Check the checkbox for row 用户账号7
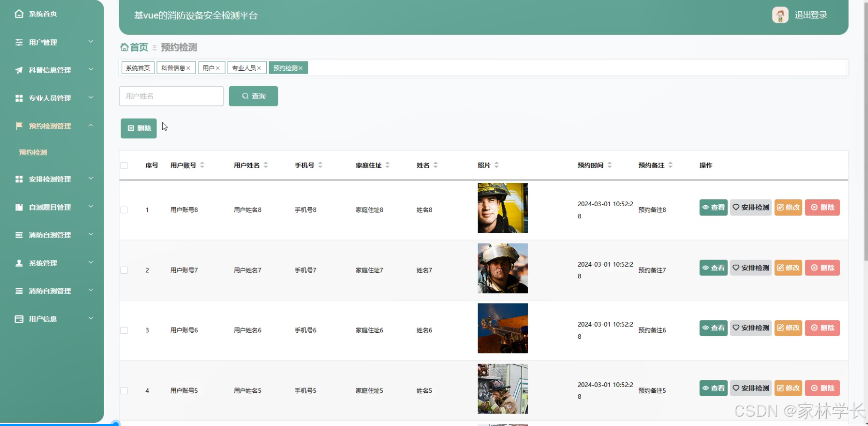Viewport: 868px width, 426px height. click(124, 270)
